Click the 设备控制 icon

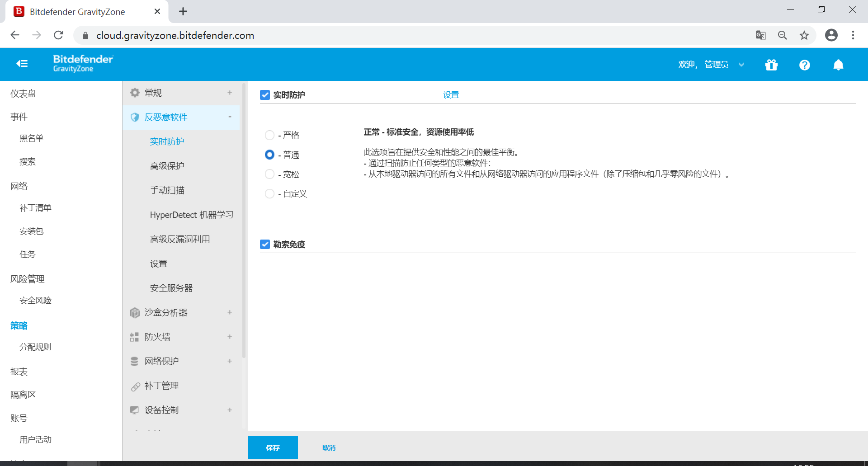(x=135, y=410)
